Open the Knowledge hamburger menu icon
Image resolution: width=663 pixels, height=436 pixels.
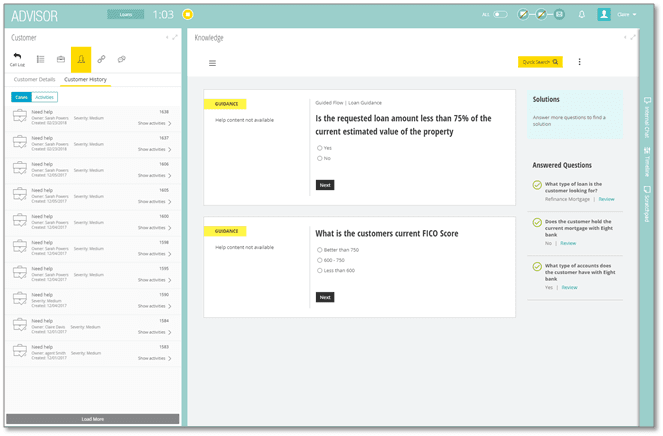coord(212,62)
